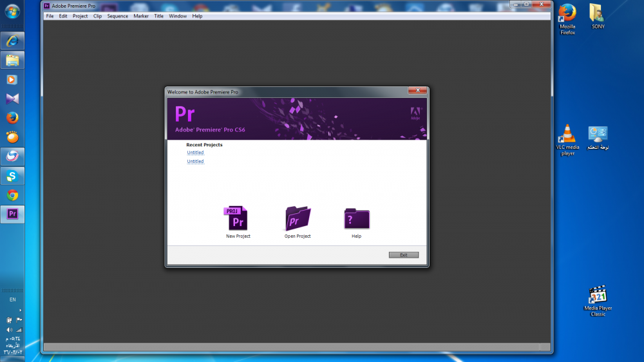This screenshot has width=644, height=362.
Task: Launch Skype from the taskbar
Action: (12, 176)
